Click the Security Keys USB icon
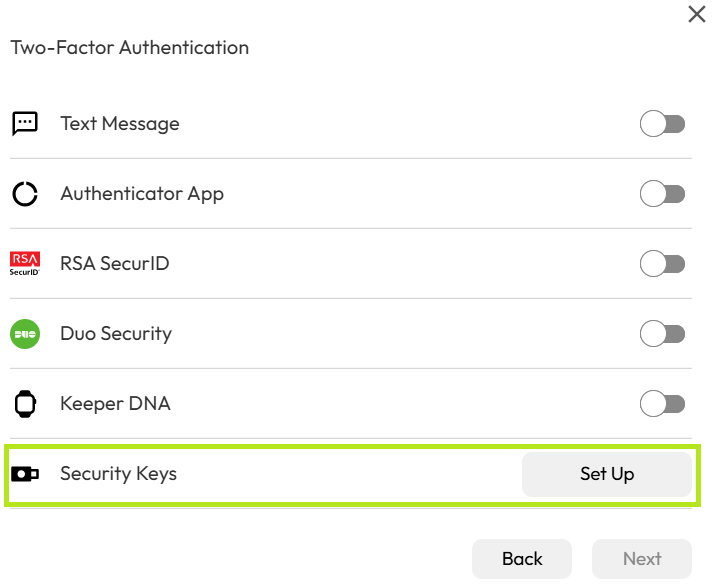The width and height of the screenshot is (712, 586). point(25,474)
